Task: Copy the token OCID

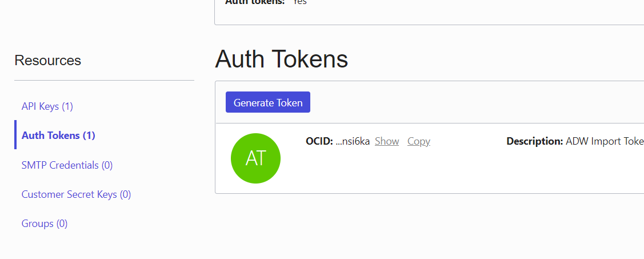Action: [x=418, y=141]
